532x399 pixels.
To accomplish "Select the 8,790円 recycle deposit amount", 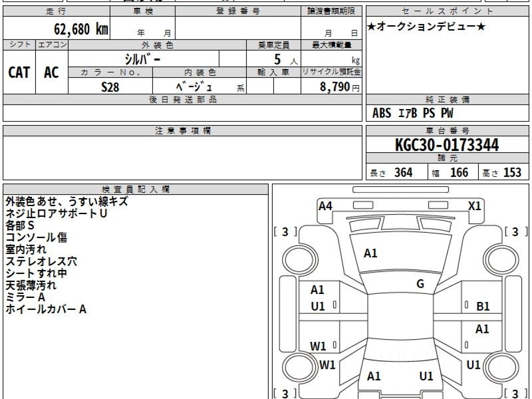I will (x=340, y=87).
